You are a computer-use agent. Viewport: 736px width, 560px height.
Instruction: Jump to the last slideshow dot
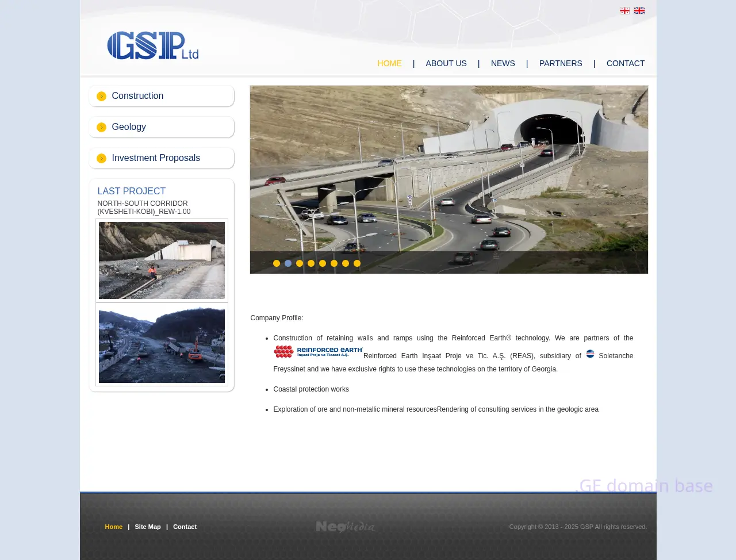tap(357, 263)
